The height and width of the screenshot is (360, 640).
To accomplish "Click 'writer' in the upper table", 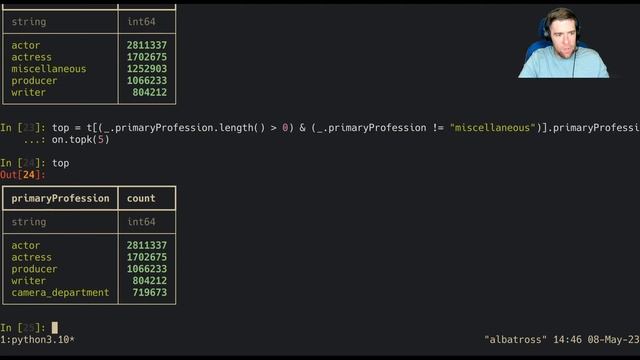I will coord(29,93).
